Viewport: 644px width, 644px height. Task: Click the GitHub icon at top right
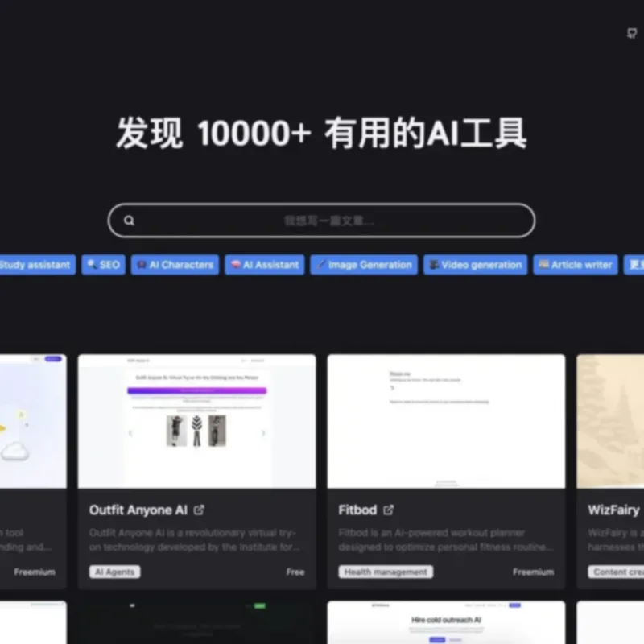tap(632, 33)
